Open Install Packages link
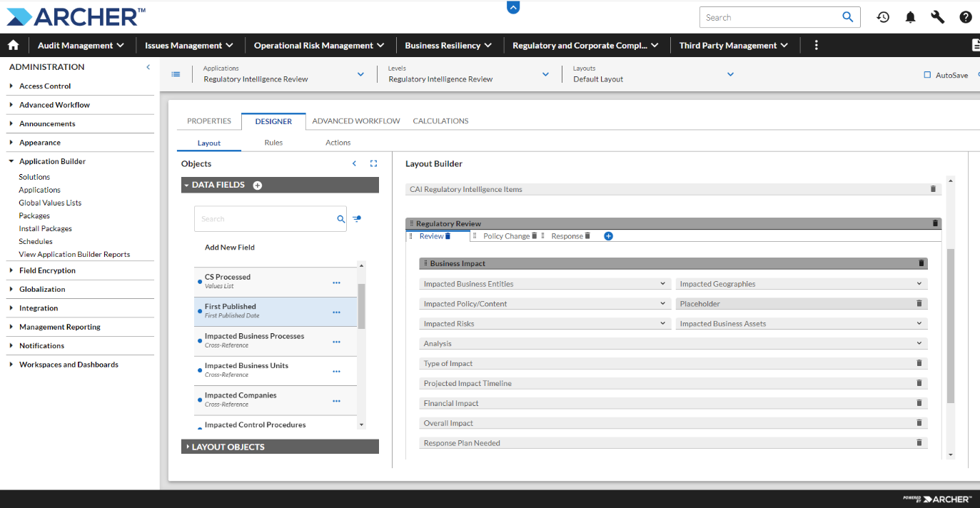The height and width of the screenshot is (508, 980). 45,228
